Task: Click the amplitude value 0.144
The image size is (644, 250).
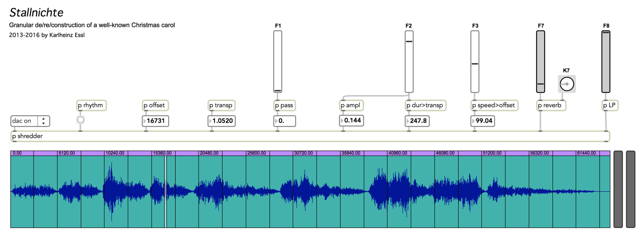Action: pos(351,121)
